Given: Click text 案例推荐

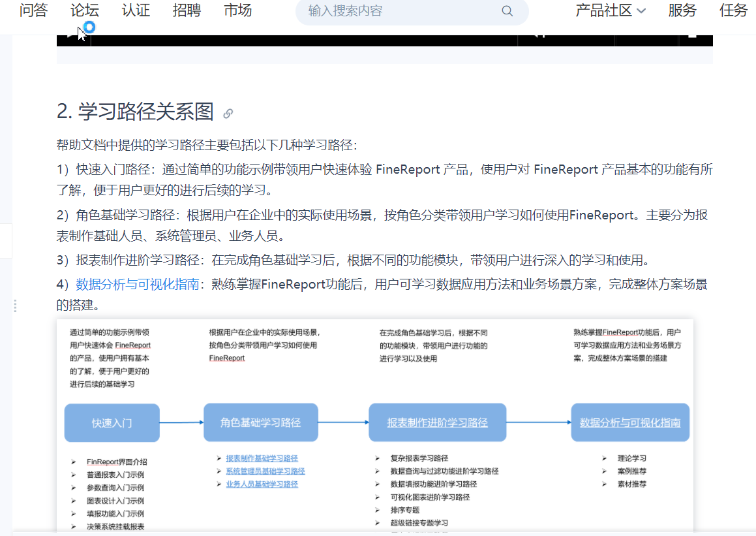Looking at the screenshot, I should (x=631, y=471).
